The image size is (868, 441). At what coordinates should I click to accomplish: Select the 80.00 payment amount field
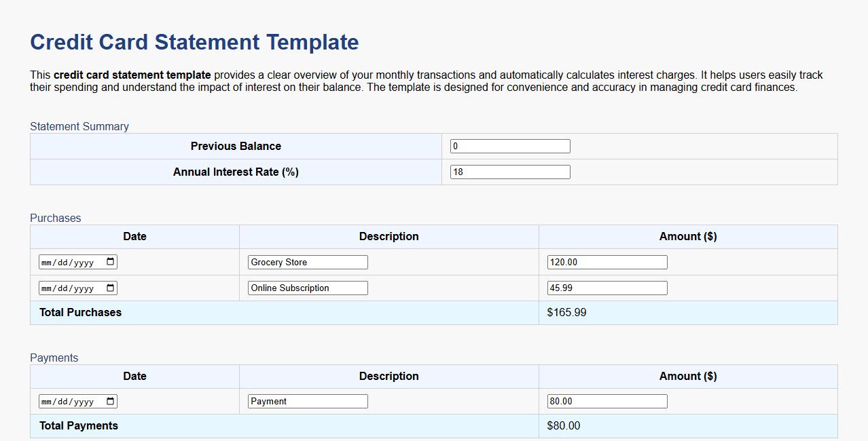(x=607, y=400)
